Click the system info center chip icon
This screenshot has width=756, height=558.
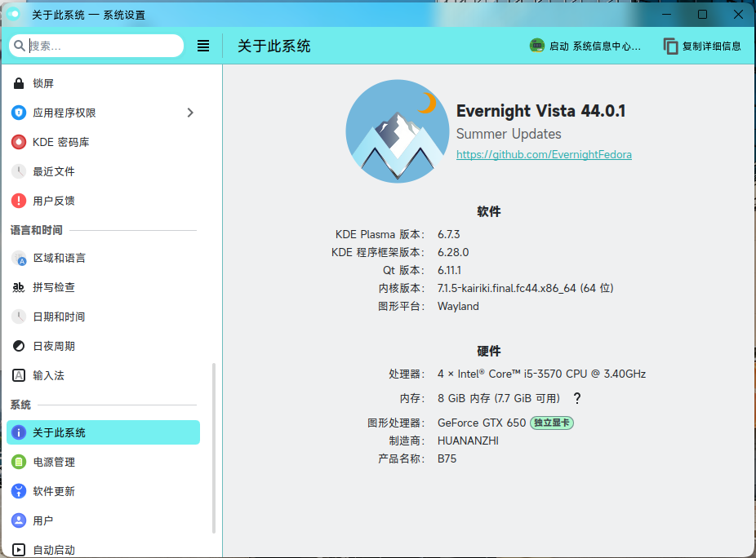click(536, 46)
